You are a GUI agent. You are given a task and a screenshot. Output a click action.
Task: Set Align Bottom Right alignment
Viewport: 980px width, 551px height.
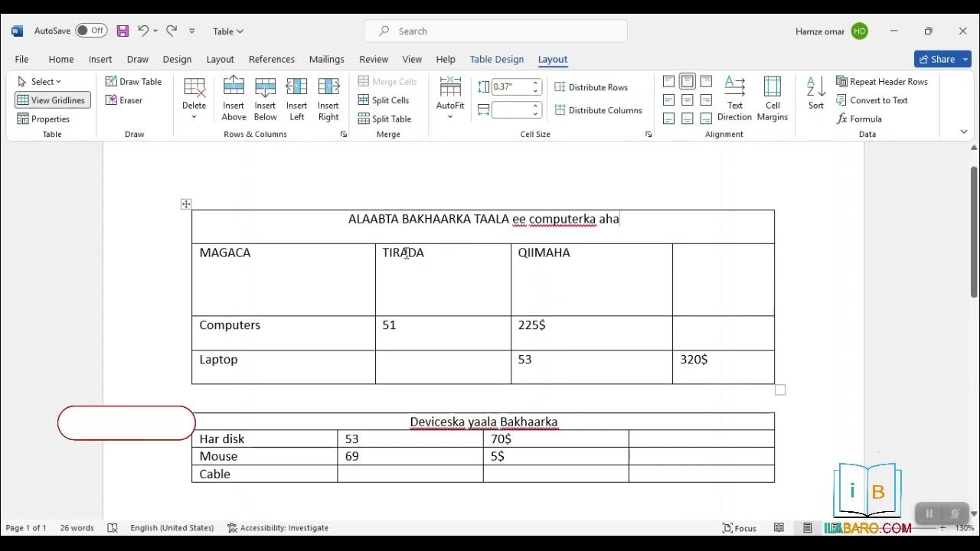tap(706, 119)
